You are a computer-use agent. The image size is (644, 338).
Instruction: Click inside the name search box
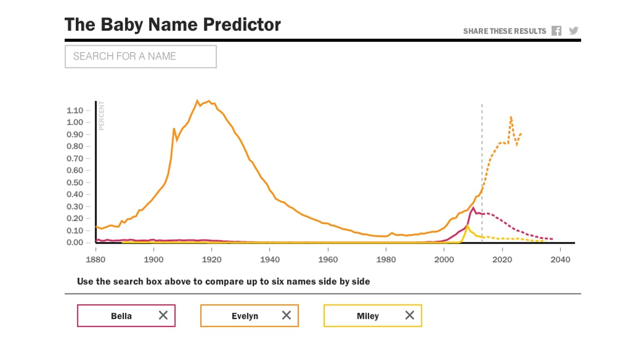[x=141, y=56]
